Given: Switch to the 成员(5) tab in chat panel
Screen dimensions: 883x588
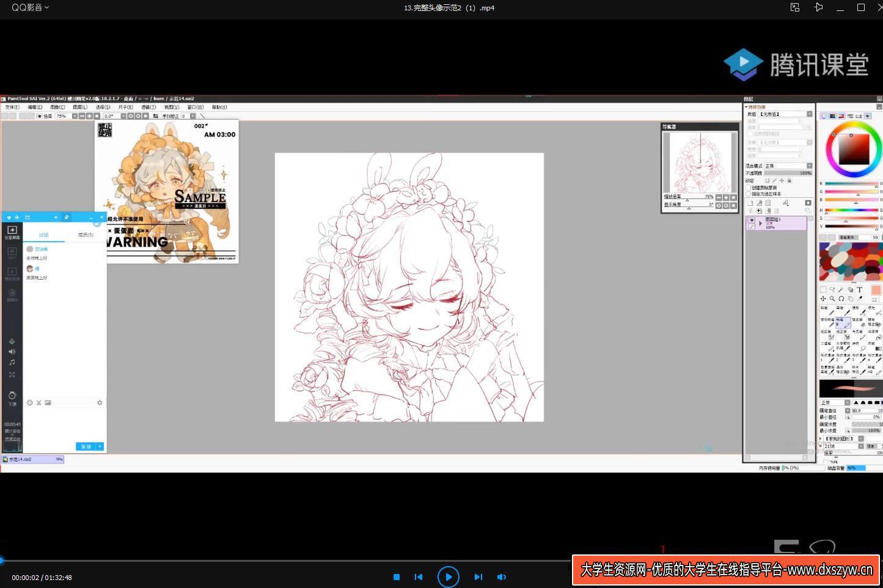Looking at the screenshot, I should click(x=86, y=234).
